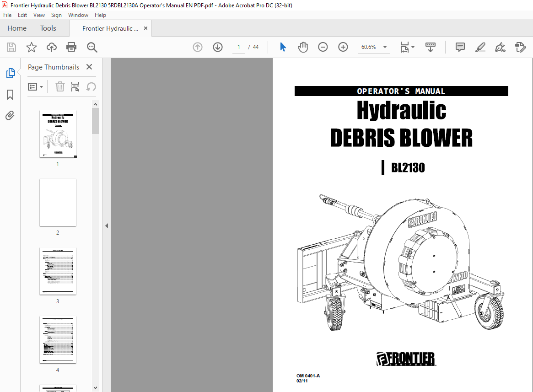Collapse the navigation pane with left arrow
533x392 pixels.
pos(107,226)
